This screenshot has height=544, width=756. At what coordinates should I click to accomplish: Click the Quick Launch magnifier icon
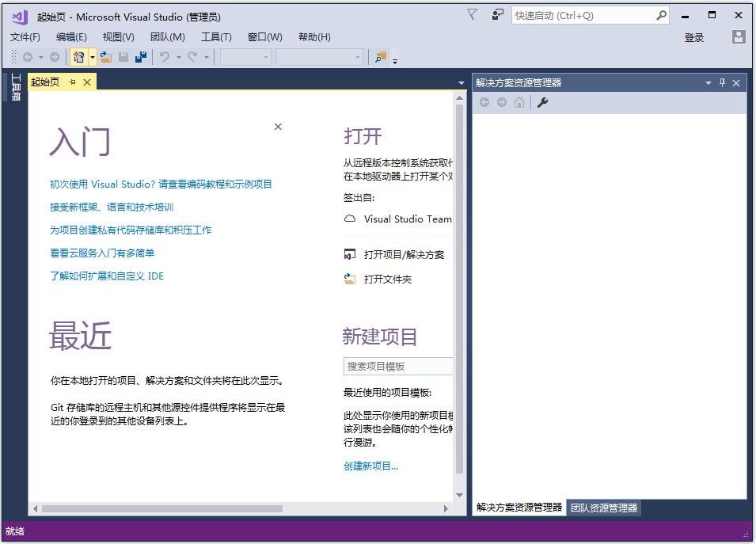coord(662,15)
